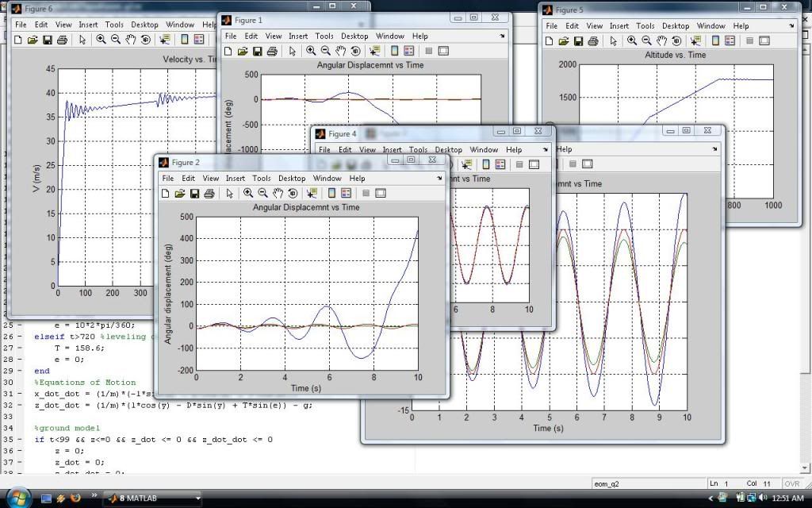812x508 pixels.
Task: Toggle Insert Legend in Figure 5 toolbar
Action: pos(729,40)
